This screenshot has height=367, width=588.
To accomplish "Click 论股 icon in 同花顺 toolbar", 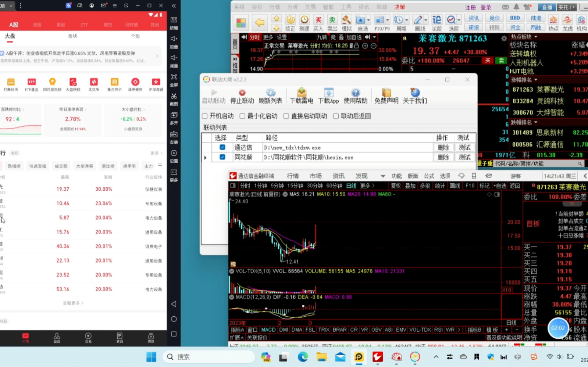I will point(436,19).
